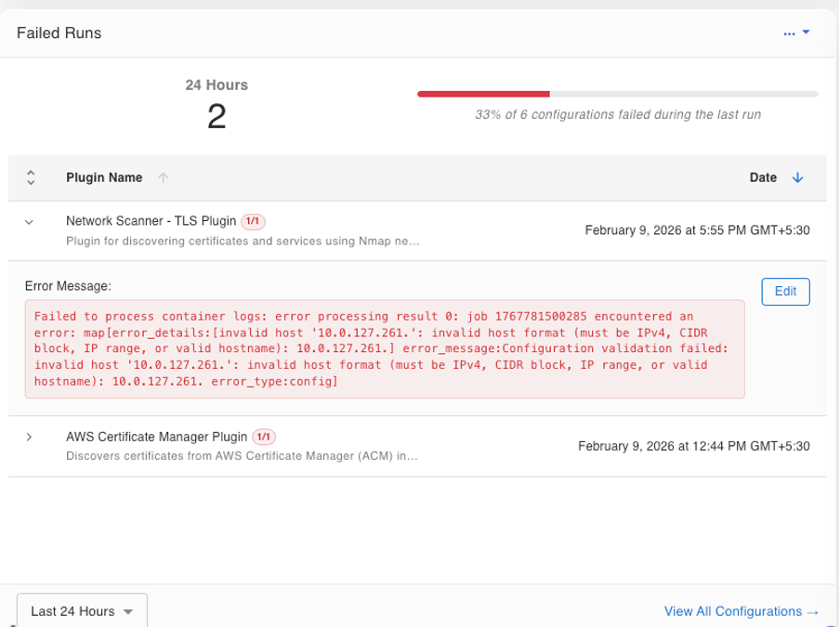Collapse the Network Scanner - TLS Plugin row
Image resolution: width=840 pixels, height=628 pixels.
[30, 222]
